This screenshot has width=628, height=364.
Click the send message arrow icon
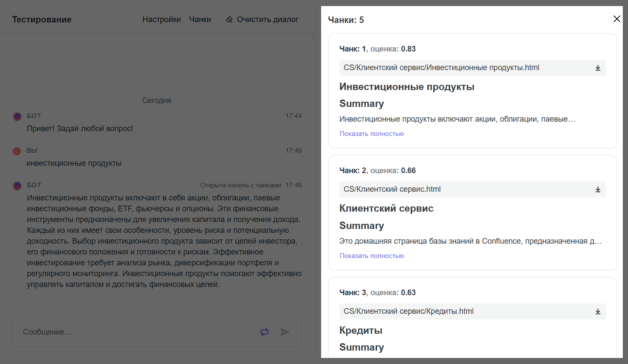tap(285, 332)
